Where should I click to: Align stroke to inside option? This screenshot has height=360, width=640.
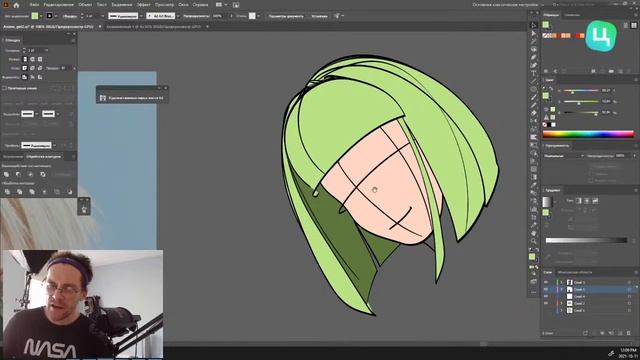coord(32,77)
